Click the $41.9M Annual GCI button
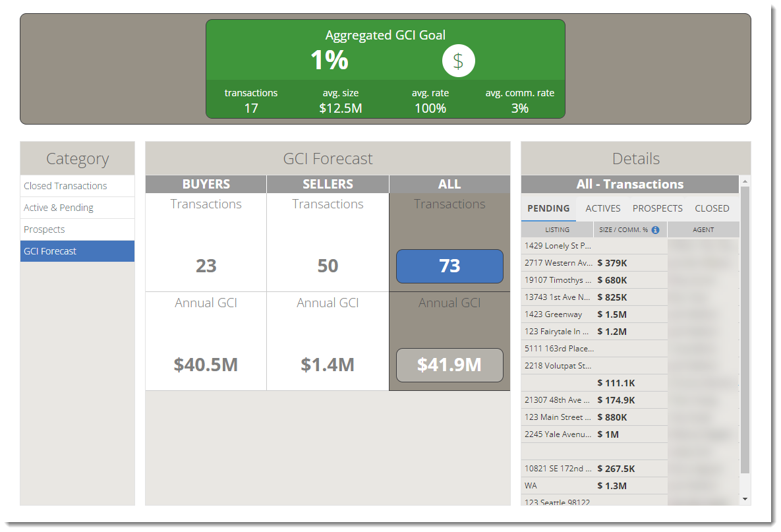The height and width of the screenshot is (532, 781). 449,365
